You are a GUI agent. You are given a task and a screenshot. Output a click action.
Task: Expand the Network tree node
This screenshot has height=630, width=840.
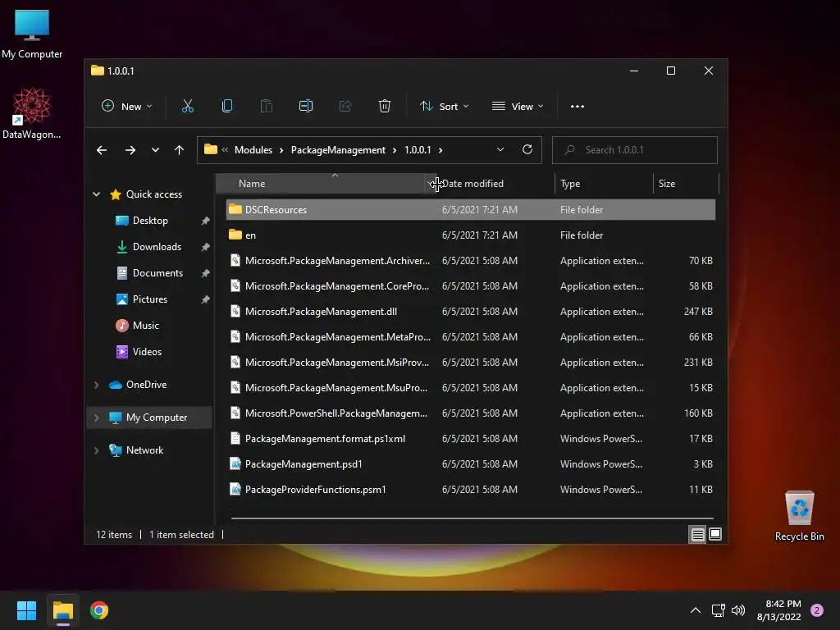[97, 450]
